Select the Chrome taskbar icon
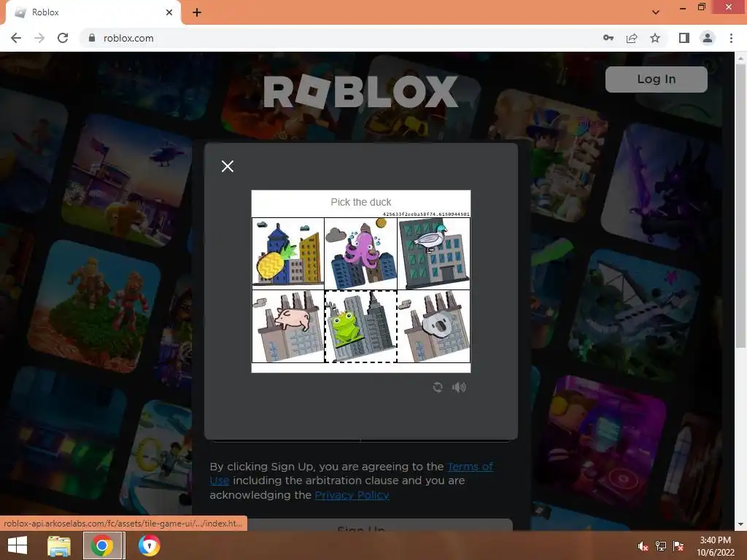Viewport: 747px width, 560px height. [102, 545]
